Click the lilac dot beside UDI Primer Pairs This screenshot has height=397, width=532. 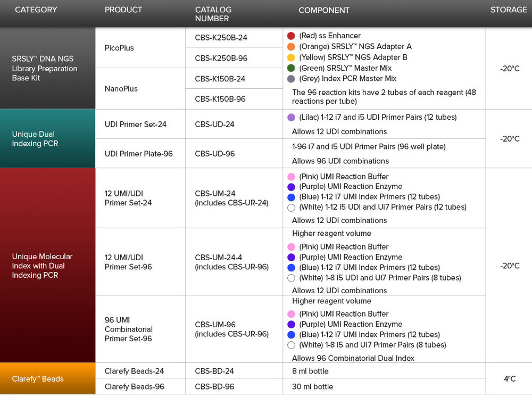click(x=291, y=118)
